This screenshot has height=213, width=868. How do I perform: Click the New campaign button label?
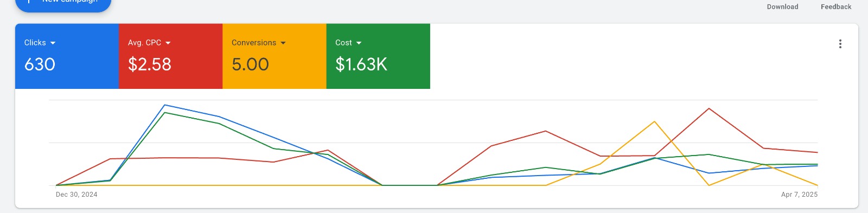click(70, 2)
